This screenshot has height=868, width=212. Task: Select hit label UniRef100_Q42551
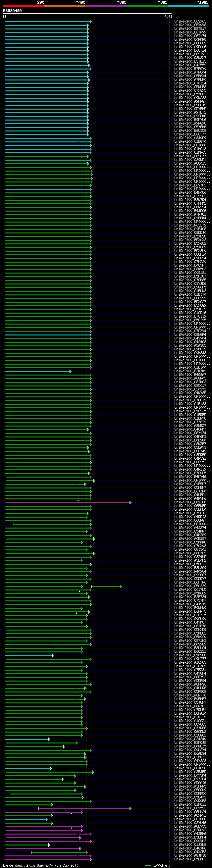tap(190, 65)
